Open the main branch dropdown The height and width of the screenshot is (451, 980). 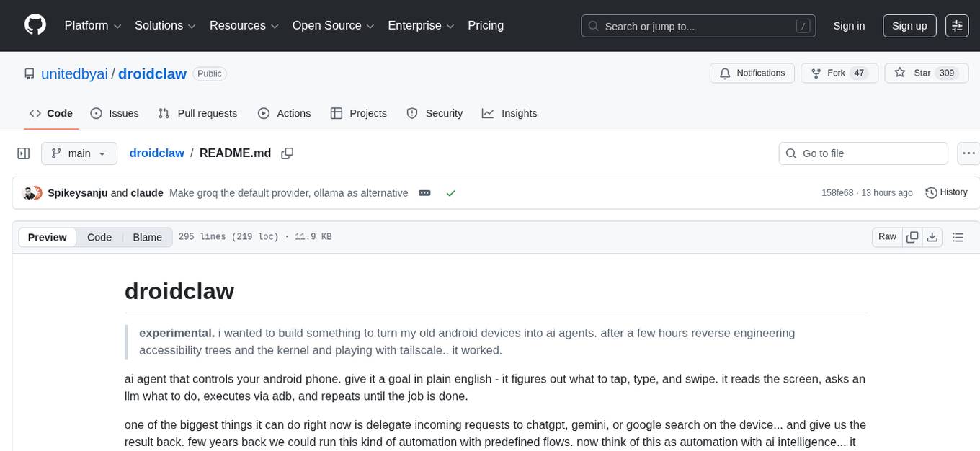pos(79,153)
